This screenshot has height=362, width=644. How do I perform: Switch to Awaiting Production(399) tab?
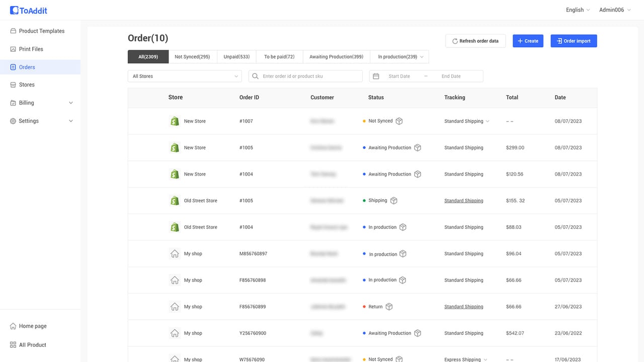pyautogui.click(x=336, y=57)
